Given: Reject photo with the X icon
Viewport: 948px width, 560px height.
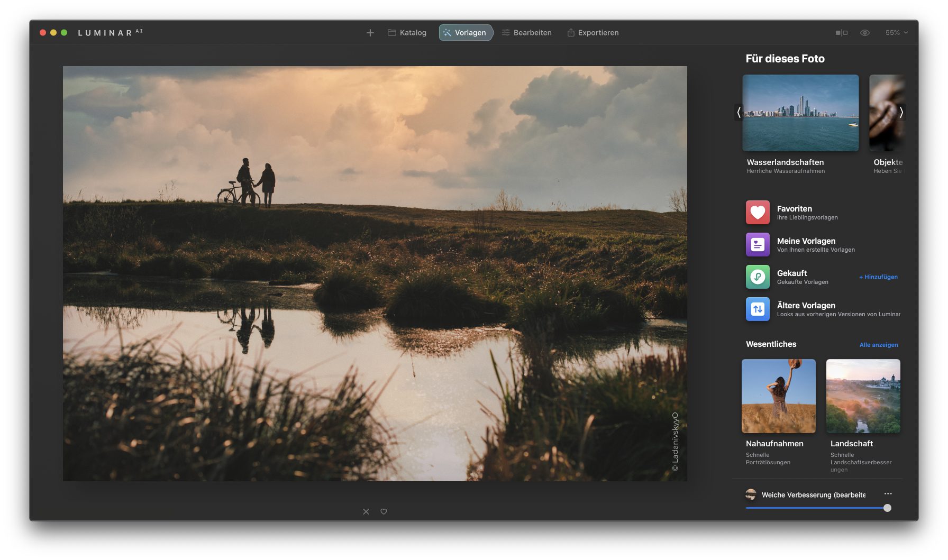Looking at the screenshot, I should (x=366, y=511).
